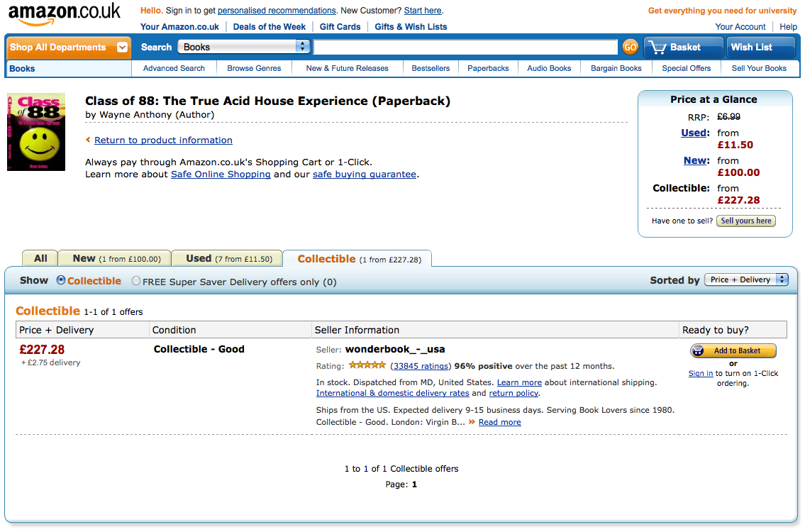805x532 pixels.
Task: Click Sign in to turn on 1-Click
Action: [x=701, y=373]
